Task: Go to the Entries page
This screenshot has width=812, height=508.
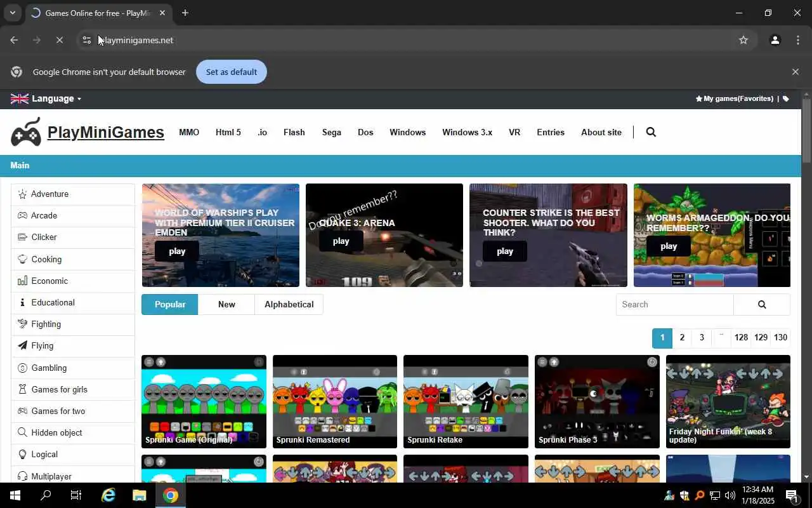Action: point(551,132)
